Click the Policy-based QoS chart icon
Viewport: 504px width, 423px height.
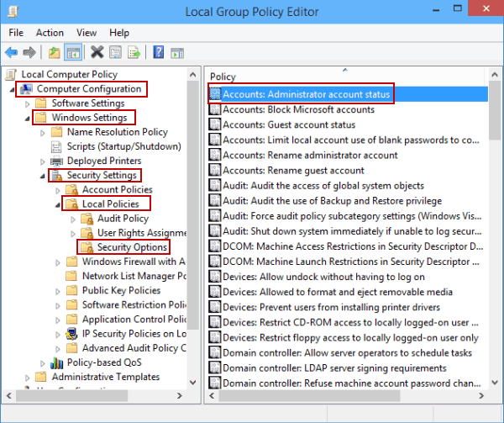coord(56,362)
